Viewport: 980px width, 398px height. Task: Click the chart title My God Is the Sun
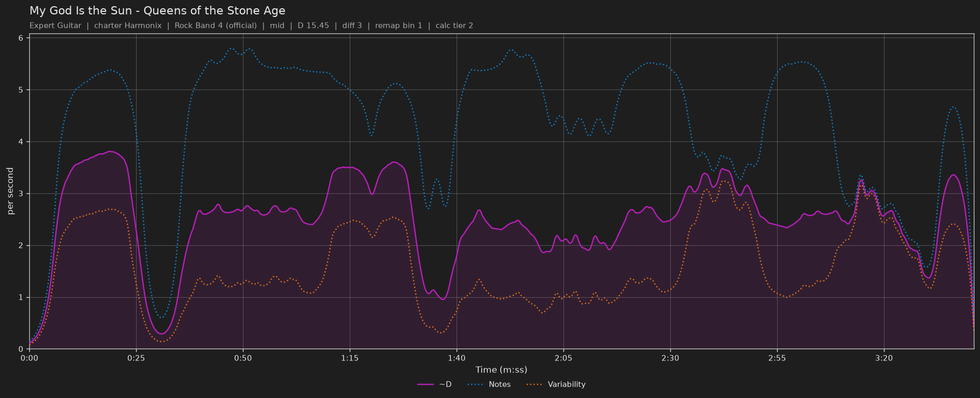click(x=157, y=10)
